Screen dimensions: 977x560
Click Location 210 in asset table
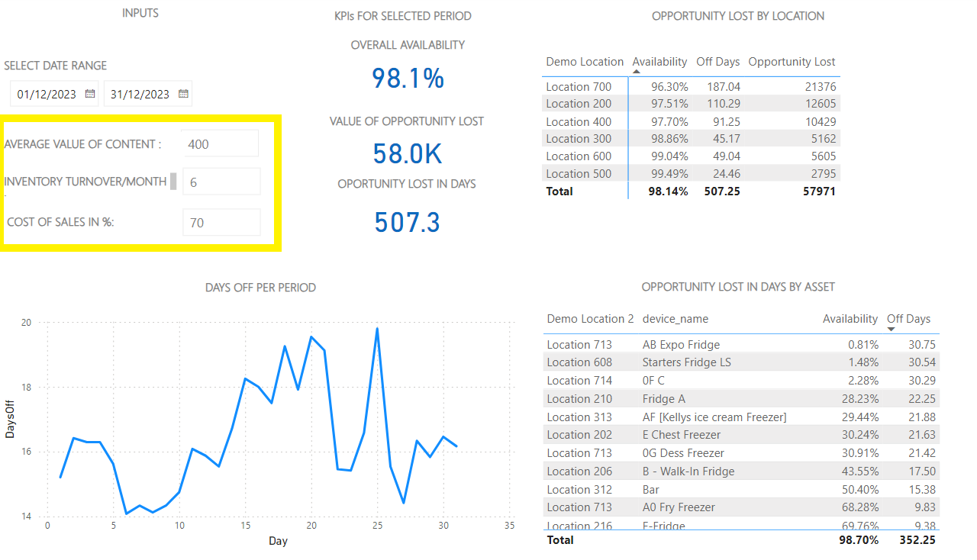[x=579, y=399]
